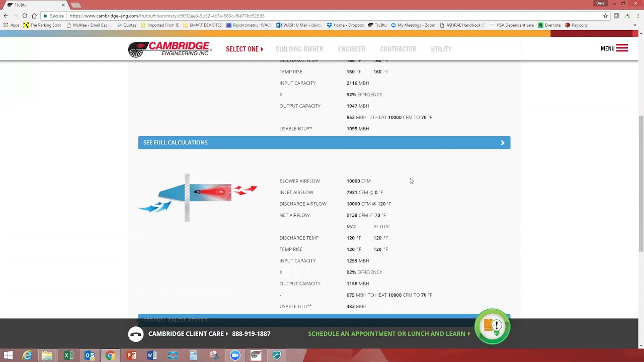Open the Quotes bookmark
The image size is (644, 362).
126,25
